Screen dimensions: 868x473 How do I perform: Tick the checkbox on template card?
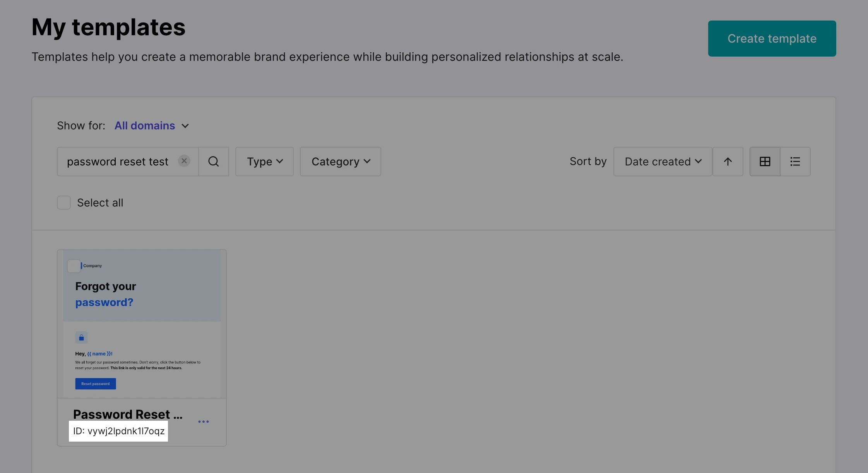74,266
